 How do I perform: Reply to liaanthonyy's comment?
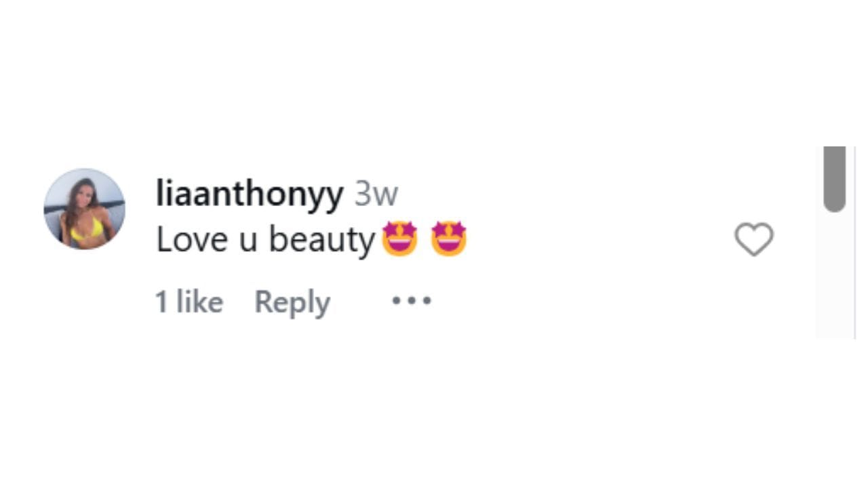(292, 302)
